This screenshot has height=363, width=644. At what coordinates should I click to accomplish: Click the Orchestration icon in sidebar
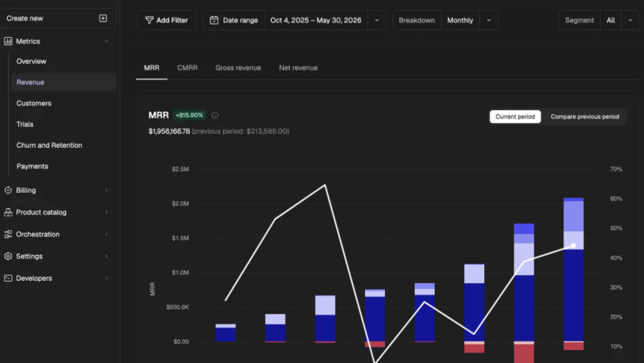(x=8, y=234)
